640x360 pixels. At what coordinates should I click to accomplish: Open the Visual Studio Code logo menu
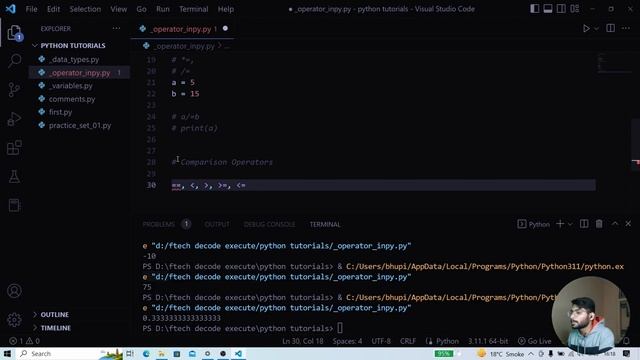point(11,9)
